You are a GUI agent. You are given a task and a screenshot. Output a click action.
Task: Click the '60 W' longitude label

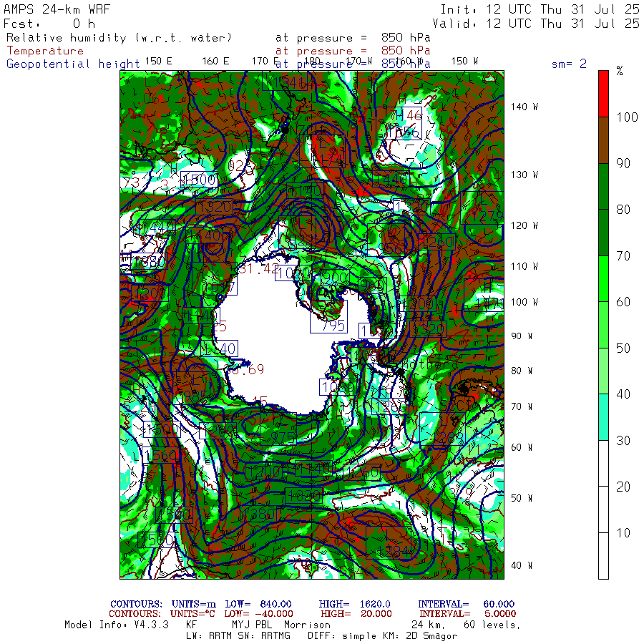click(x=522, y=447)
